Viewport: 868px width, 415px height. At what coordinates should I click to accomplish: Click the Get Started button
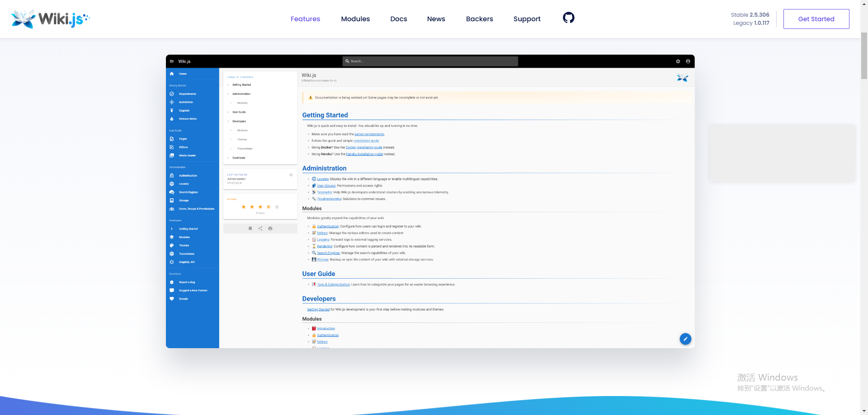(x=816, y=19)
